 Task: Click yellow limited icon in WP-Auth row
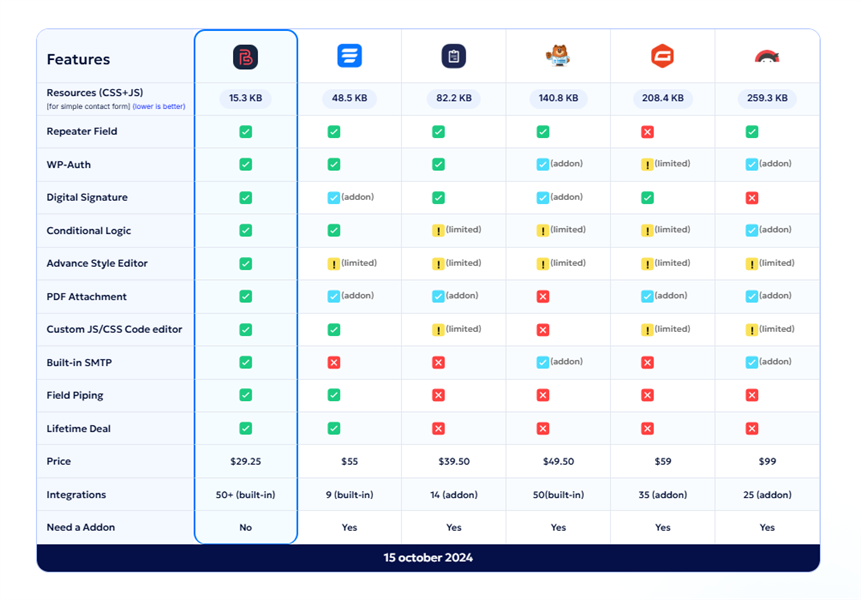pyautogui.click(x=647, y=165)
